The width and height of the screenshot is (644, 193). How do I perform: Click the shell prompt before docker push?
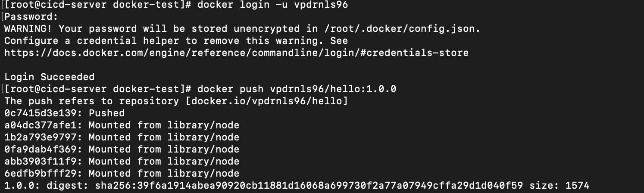(x=98, y=89)
